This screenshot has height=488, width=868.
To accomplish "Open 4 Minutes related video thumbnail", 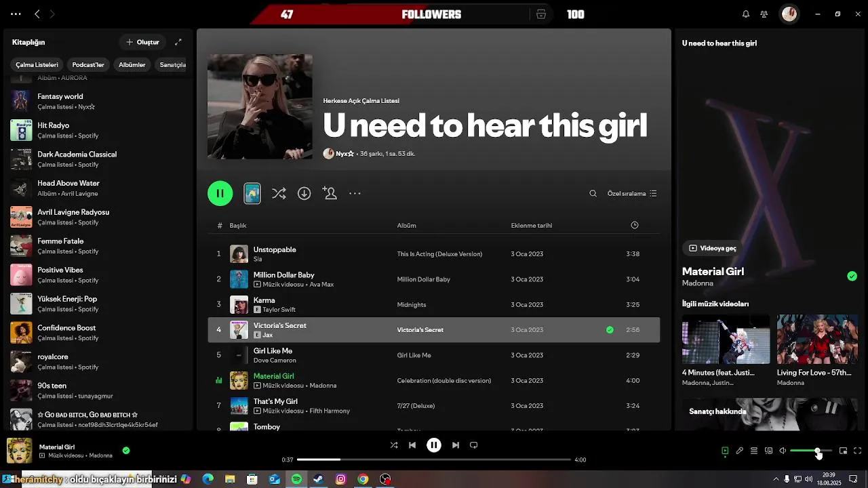I will [726, 339].
